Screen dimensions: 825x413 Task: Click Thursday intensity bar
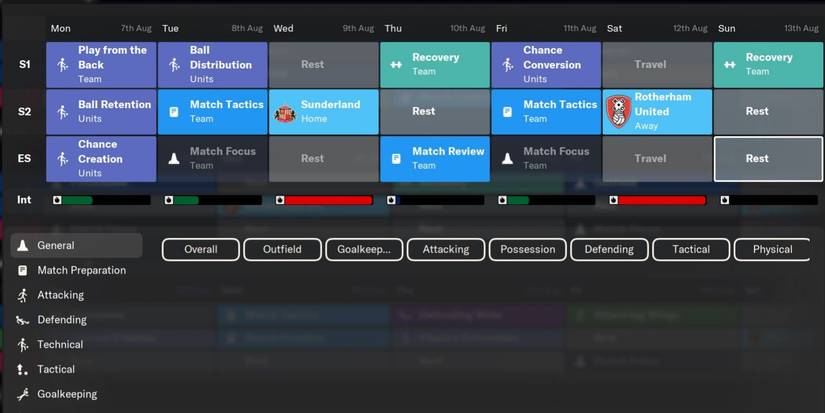coord(436,200)
